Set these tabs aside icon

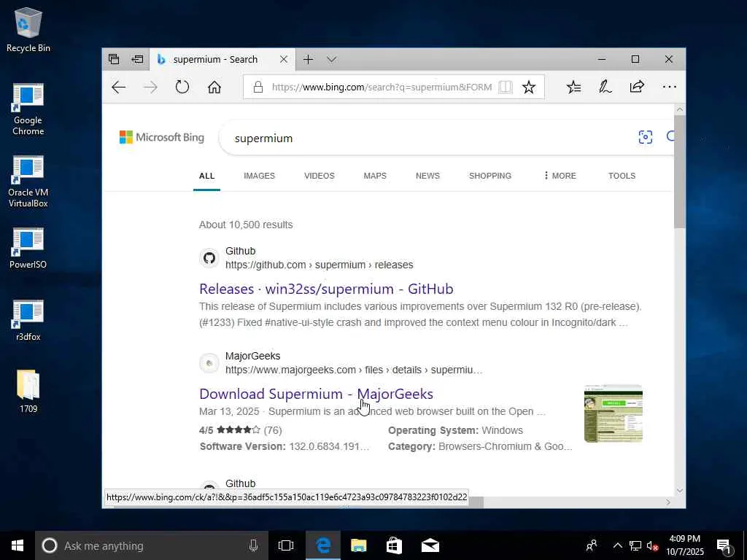point(138,59)
